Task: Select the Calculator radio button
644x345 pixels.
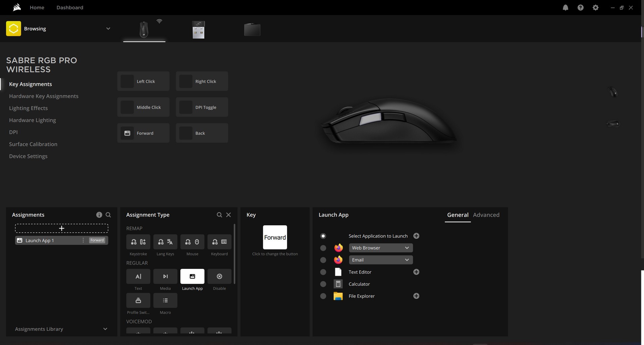Action: [x=323, y=284]
